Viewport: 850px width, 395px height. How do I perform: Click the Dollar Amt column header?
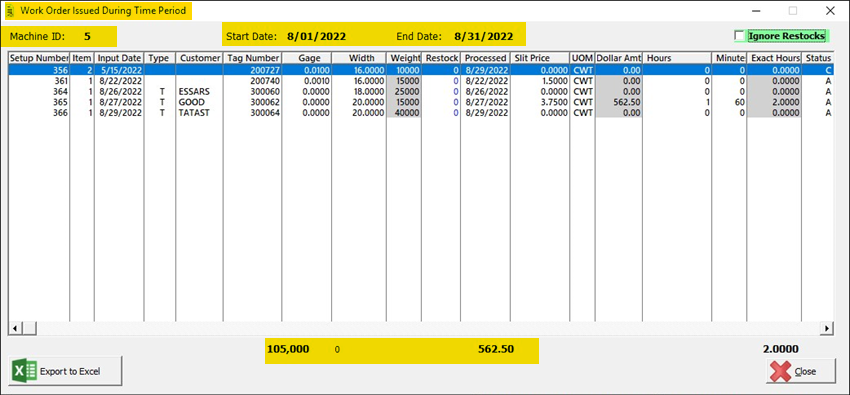pos(619,58)
